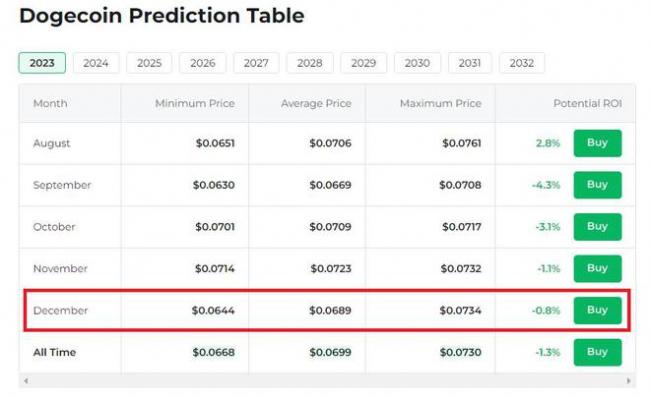Select the 2029 year tab

pos(364,63)
